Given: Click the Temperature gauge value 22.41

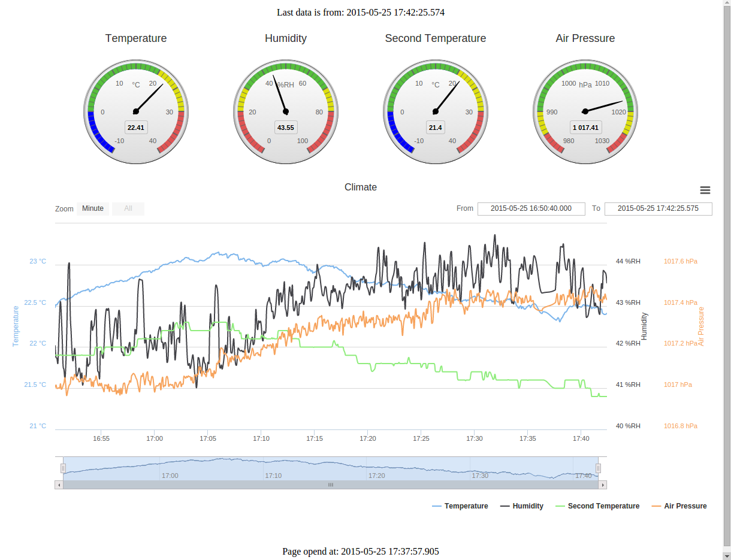Looking at the screenshot, I should click(x=136, y=128).
